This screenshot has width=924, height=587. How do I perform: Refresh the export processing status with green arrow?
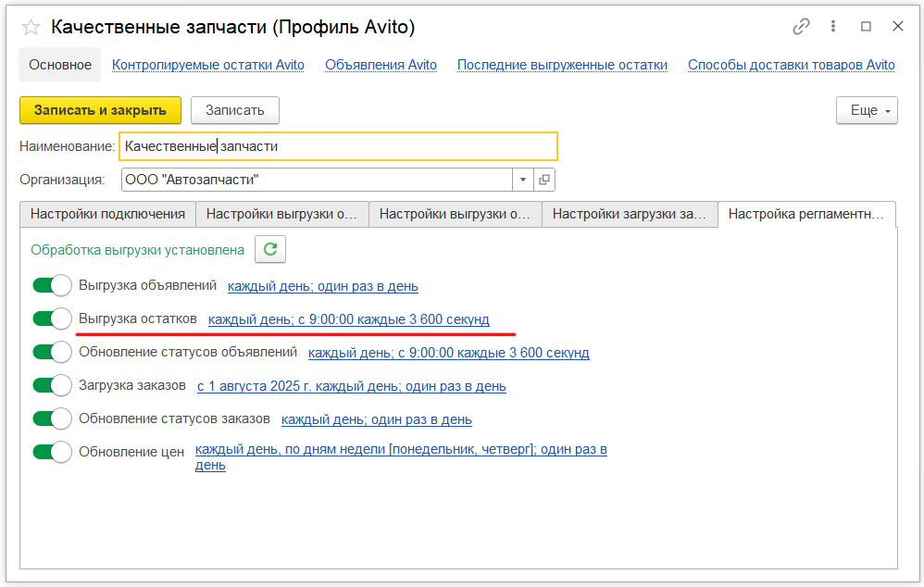coord(270,249)
